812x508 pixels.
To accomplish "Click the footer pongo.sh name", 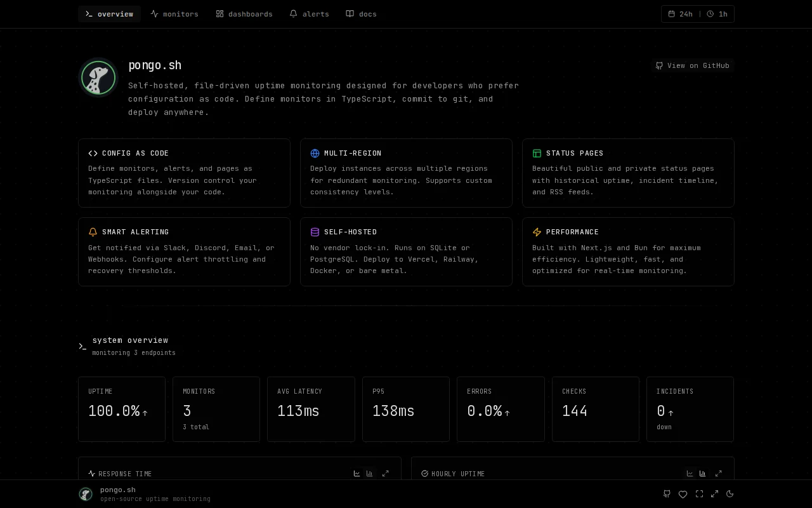I will (118, 490).
